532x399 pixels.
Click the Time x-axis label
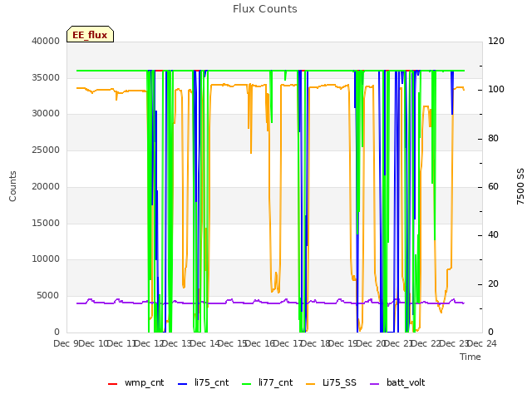[470, 357]
